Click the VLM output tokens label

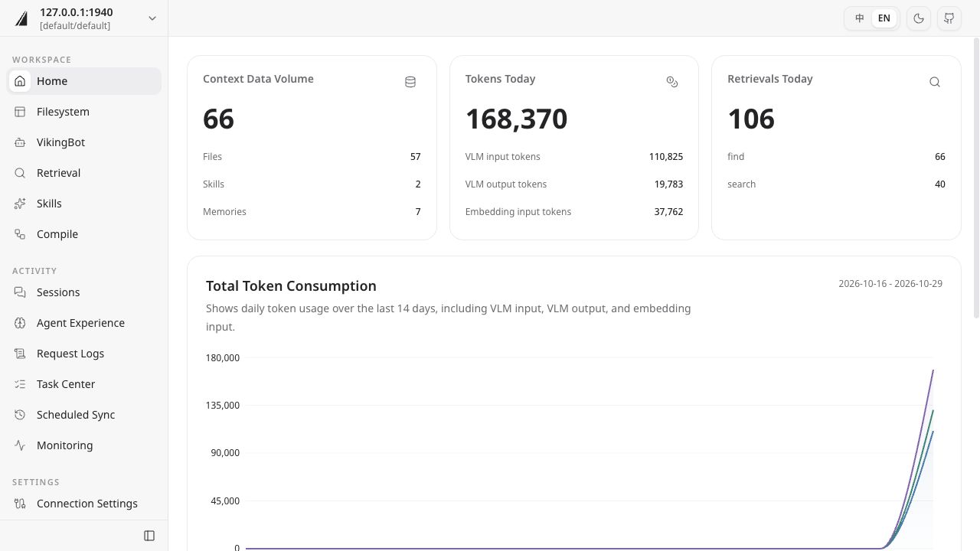[x=506, y=184]
